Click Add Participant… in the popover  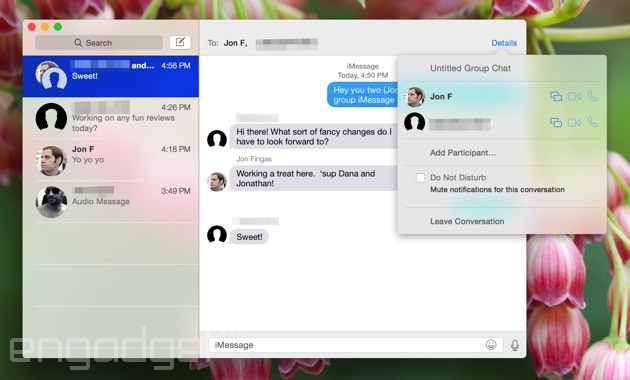463,153
